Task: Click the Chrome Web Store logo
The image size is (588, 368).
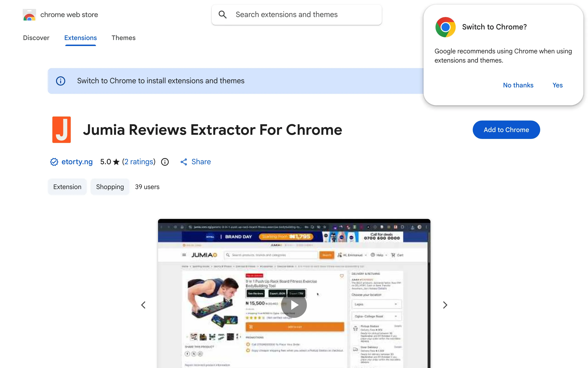Action: (x=29, y=14)
